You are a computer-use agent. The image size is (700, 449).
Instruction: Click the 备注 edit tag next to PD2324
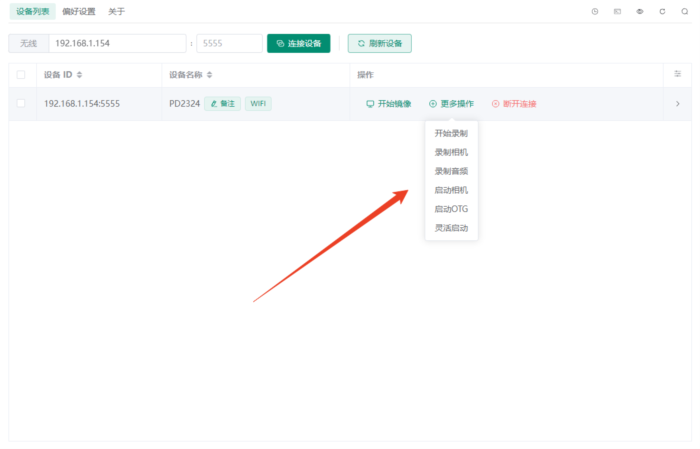coord(222,103)
